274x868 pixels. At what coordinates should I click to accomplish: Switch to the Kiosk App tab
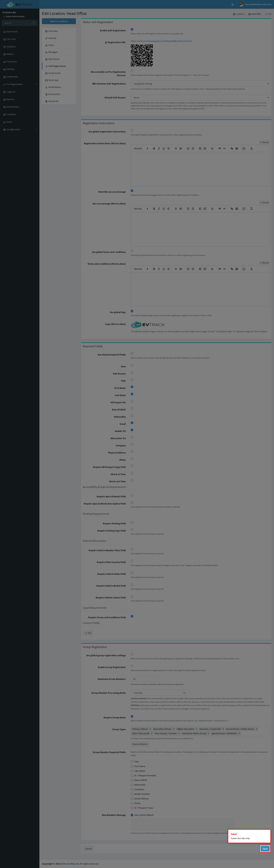pos(59,80)
